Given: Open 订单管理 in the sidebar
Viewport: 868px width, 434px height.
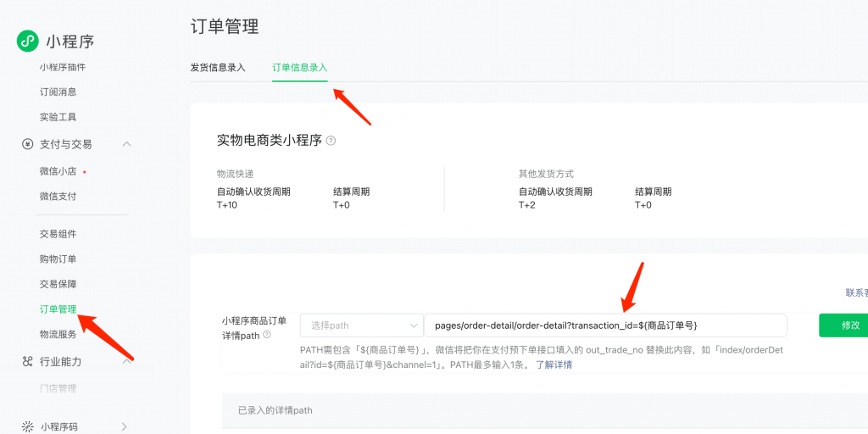Looking at the screenshot, I should (x=58, y=309).
